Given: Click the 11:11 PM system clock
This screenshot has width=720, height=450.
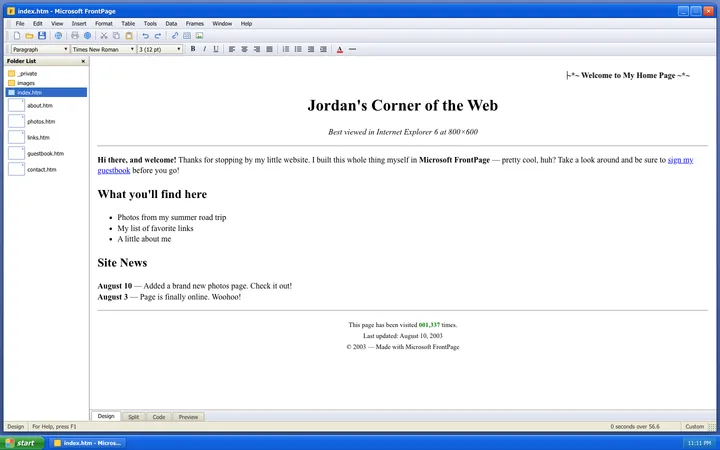Looking at the screenshot, I should click(x=699, y=443).
